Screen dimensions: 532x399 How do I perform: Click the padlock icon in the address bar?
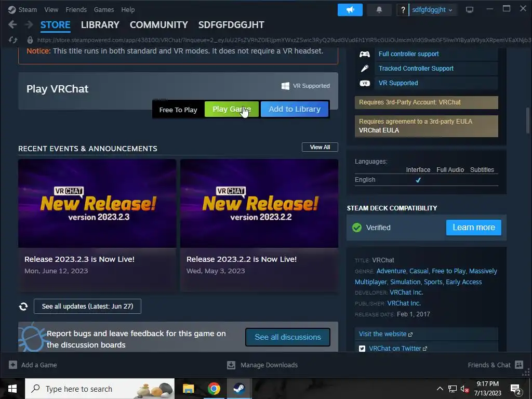30,40
